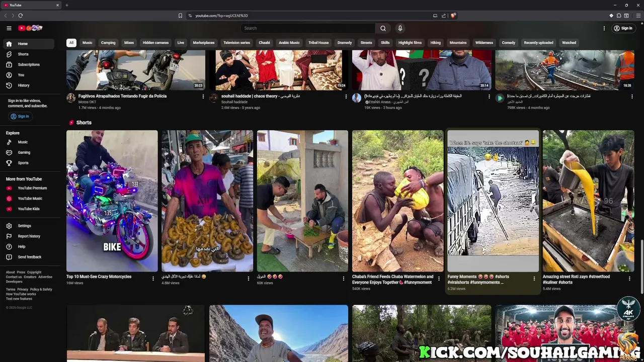Open options for Top 10 Crazy Motorcycles short

coord(153,278)
